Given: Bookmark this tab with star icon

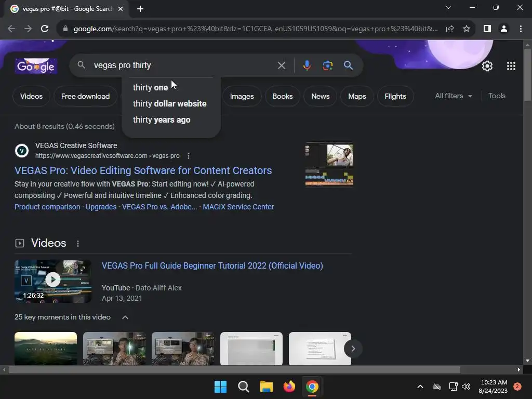Looking at the screenshot, I should [x=467, y=29].
